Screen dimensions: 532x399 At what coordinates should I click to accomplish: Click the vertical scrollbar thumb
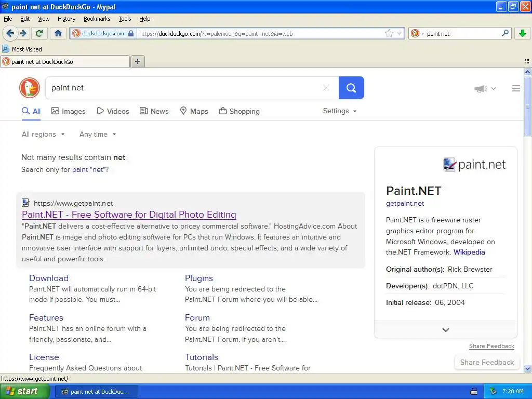527,107
